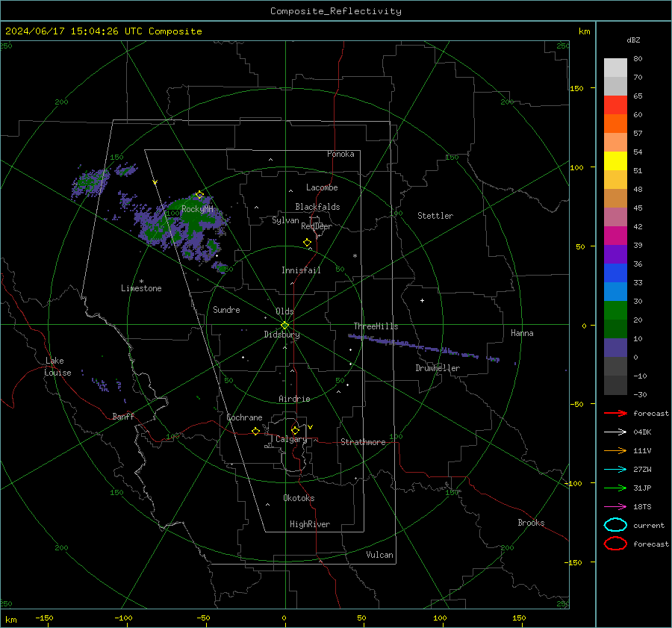
Task: Click the 54 dBZ yellow swatch
Action: tap(615, 161)
